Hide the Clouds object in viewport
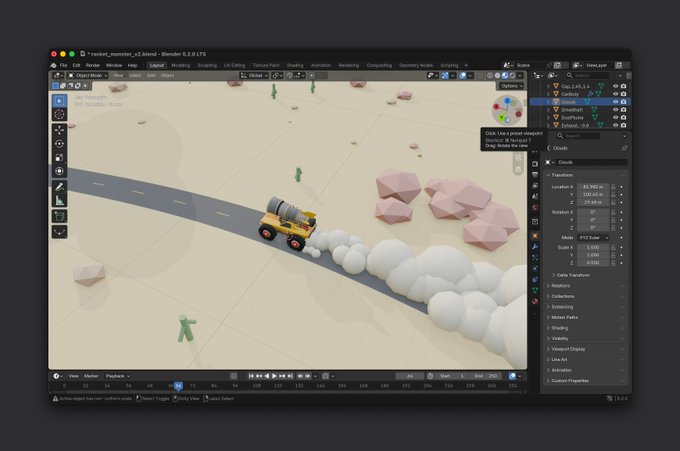The image size is (680, 451). 615,102
